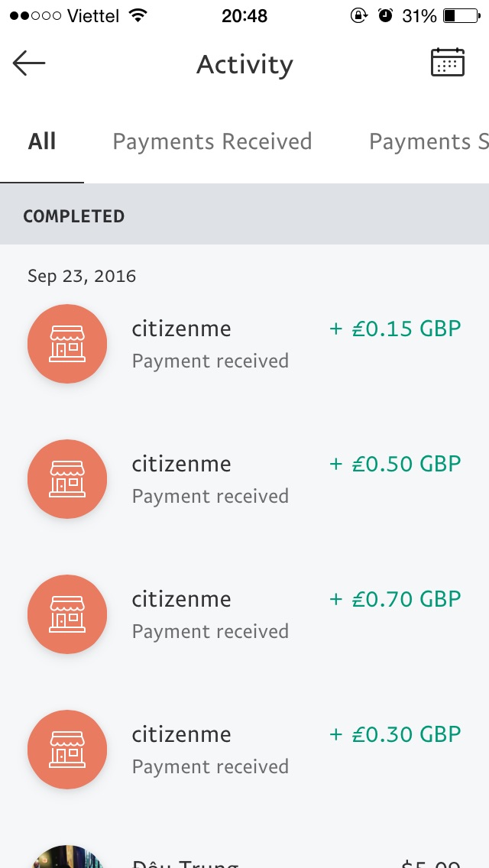Tap the back arrow icon
The width and height of the screenshot is (489, 868).
tap(29, 63)
